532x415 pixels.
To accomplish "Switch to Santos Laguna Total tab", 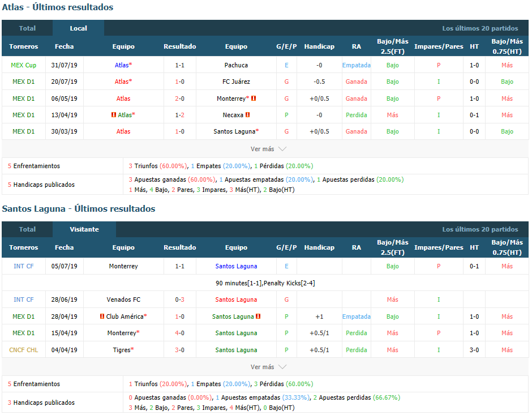I will click(x=27, y=229).
